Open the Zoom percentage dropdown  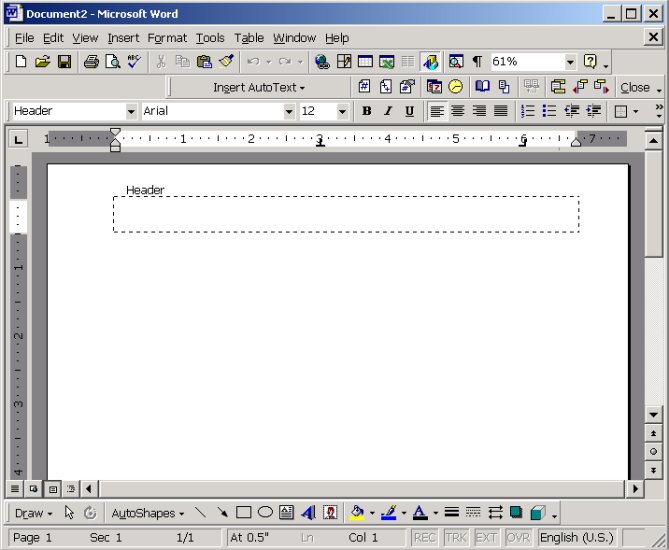click(x=570, y=62)
